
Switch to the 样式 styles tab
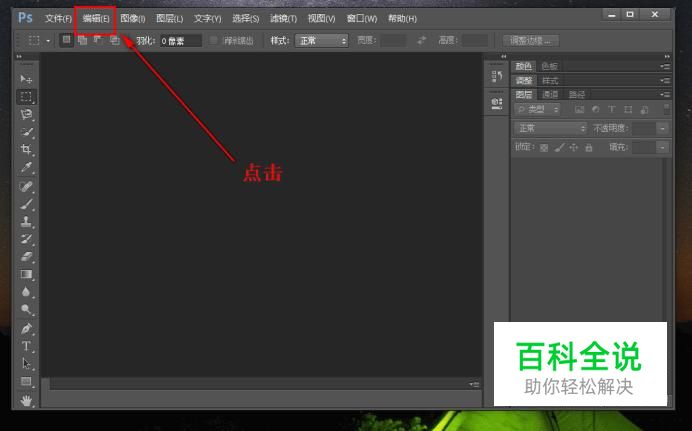[550, 81]
